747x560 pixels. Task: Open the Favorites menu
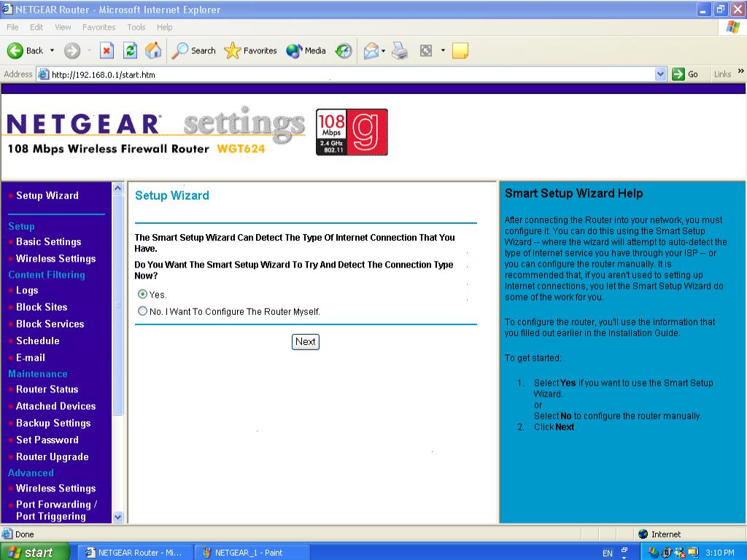point(98,27)
